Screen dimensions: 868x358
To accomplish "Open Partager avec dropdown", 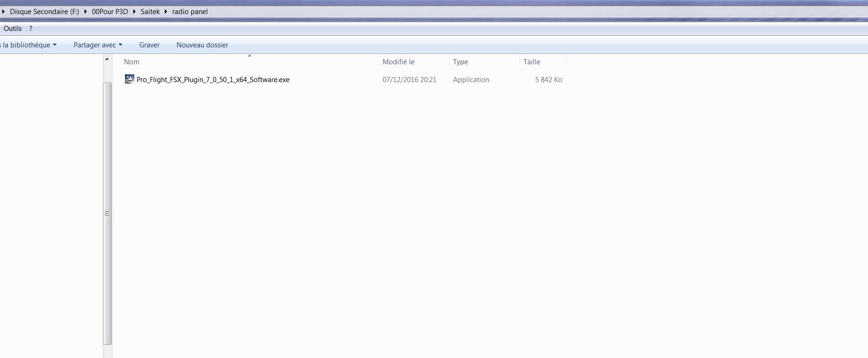I will tap(98, 45).
